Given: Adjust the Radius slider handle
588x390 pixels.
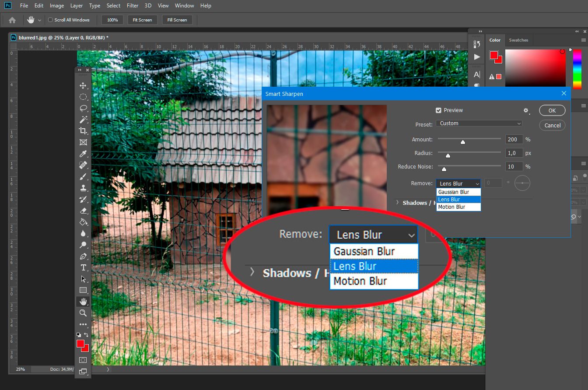Looking at the screenshot, I should coord(448,155).
